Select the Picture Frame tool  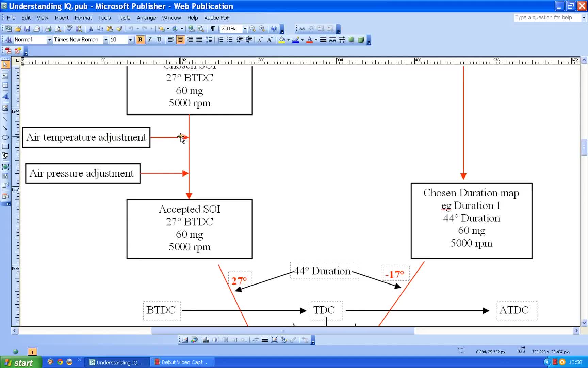pos(5,108)
